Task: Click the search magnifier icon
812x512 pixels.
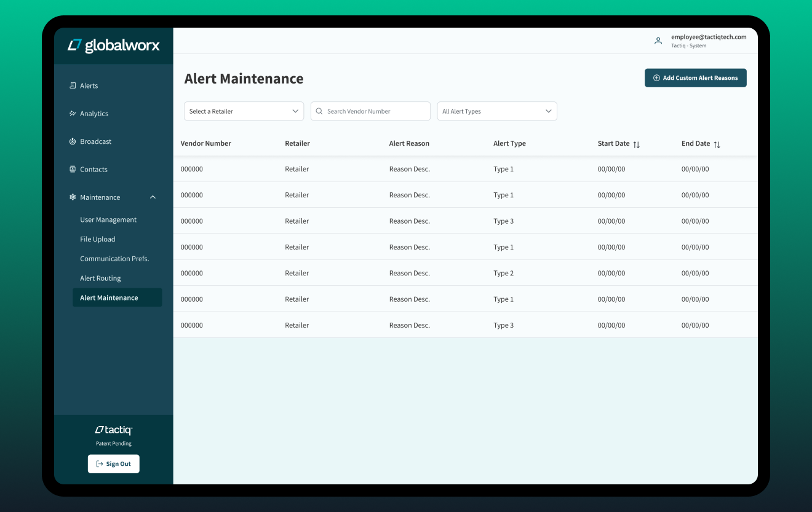Action: coord(319,111)
